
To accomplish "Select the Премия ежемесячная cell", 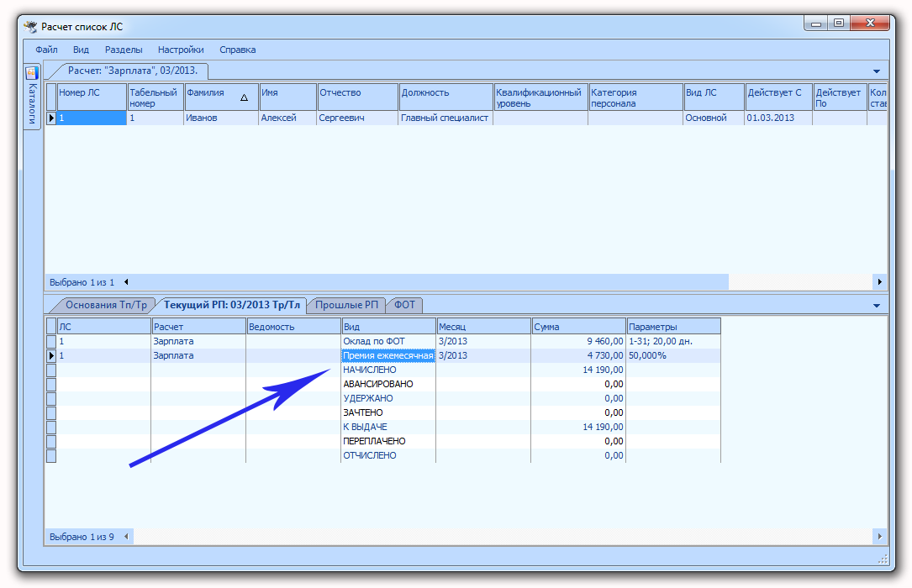I will [x=388, y=355].
